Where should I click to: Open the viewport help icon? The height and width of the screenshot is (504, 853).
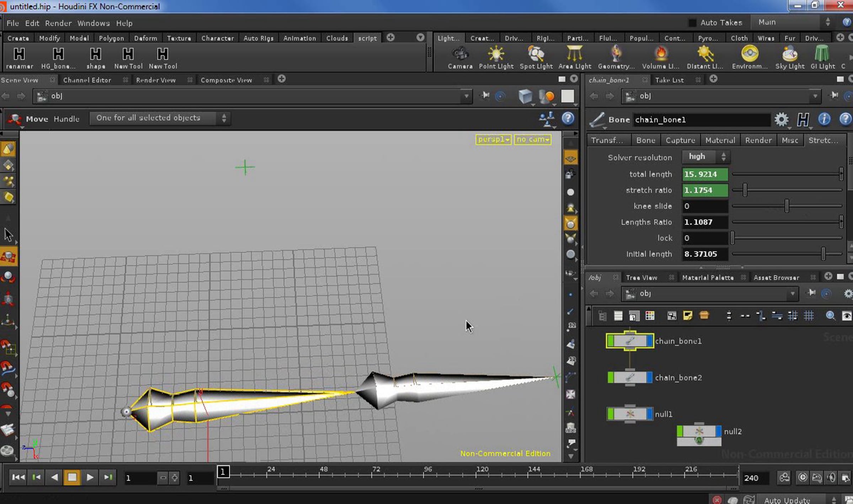pyautogui.click(x=568, y=118)
